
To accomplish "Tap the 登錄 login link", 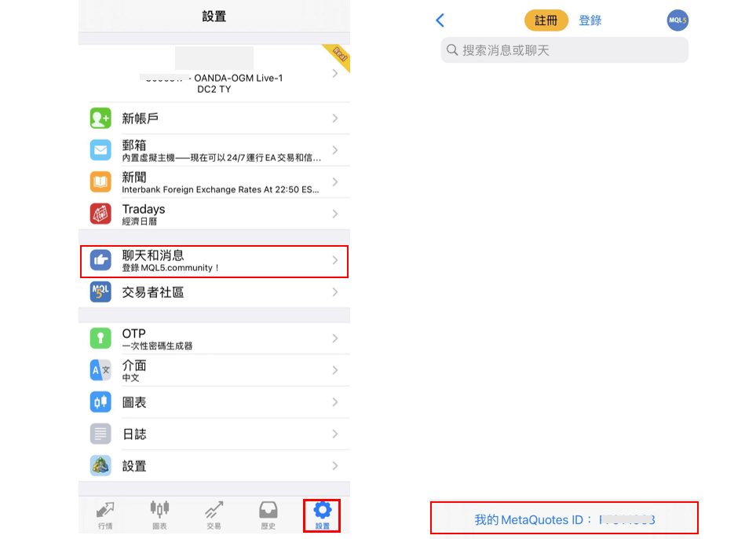I will coord(590,20).
